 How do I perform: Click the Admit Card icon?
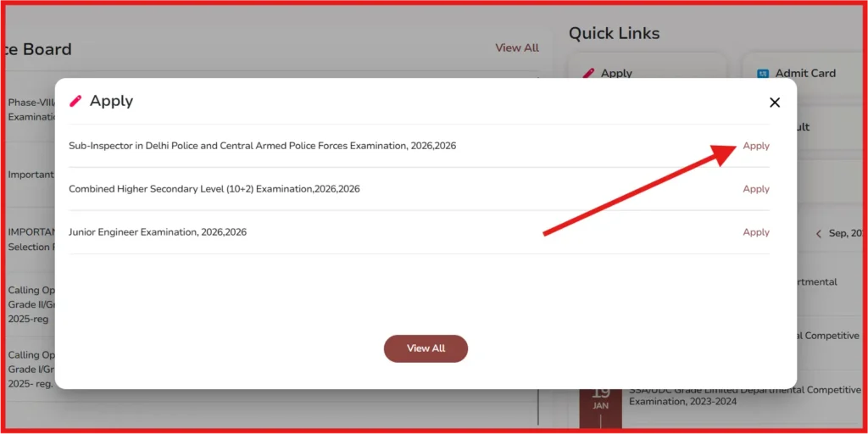pos(763,74)
